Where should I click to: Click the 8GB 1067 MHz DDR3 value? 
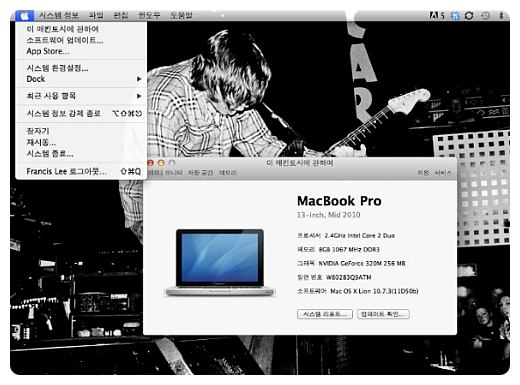tap(349, 249)
